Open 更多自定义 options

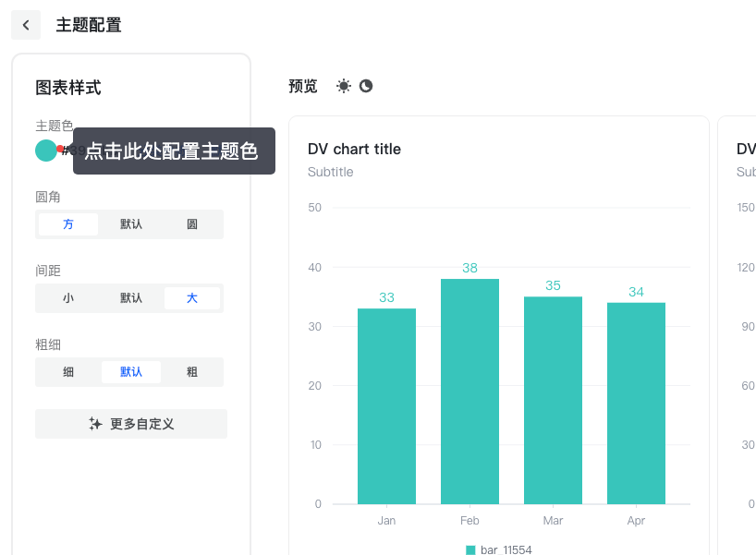[x=131, y=424]
